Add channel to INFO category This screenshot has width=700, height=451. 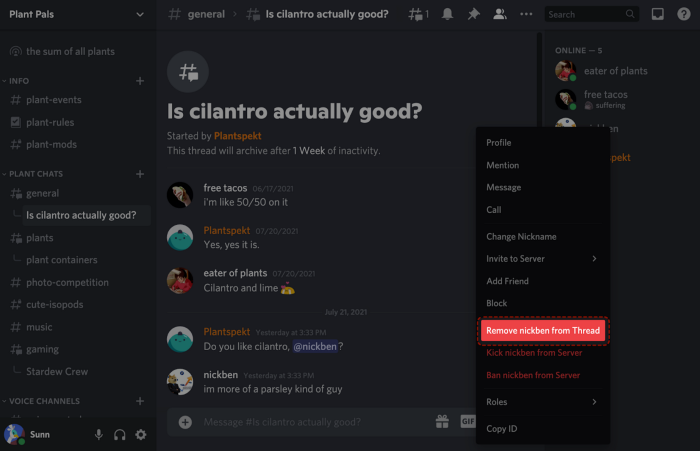[x=140, y=81]
